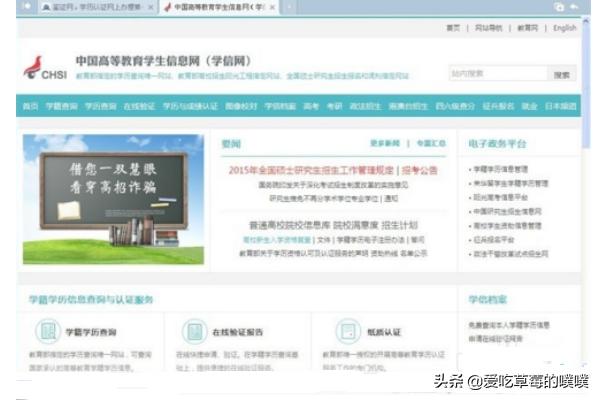Open the 学籍学历信息管理 platform link
The height and width of the screenshot is (400, 600).
click(501, 169)
